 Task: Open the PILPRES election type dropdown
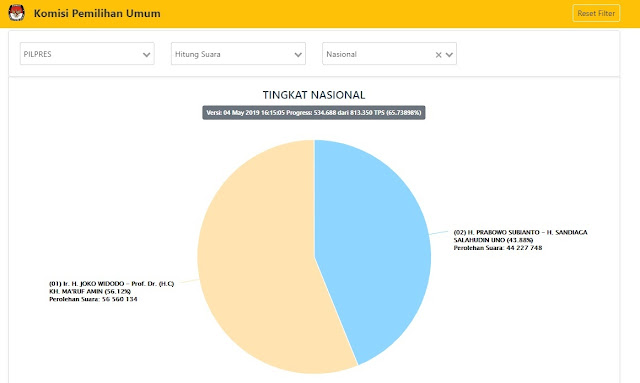87,54
